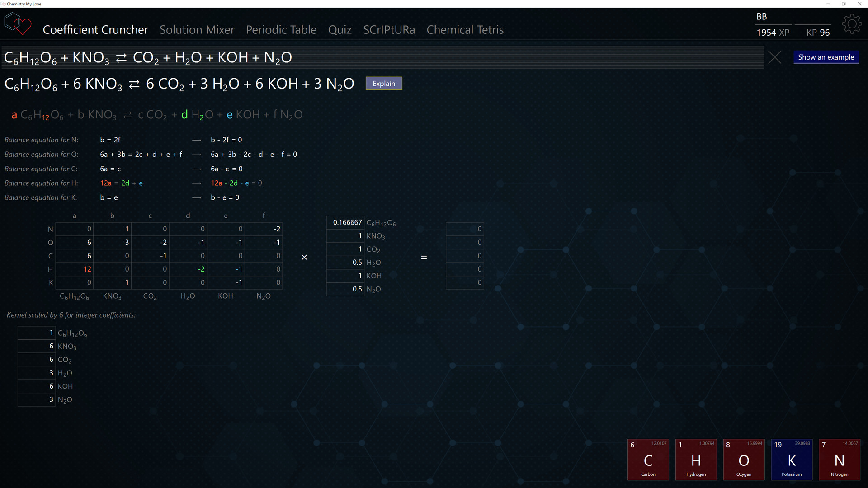Viewport: 868px width, 488px height.
Task: Expand the kernel scaled coefficients list
Action: click(71, 314)
